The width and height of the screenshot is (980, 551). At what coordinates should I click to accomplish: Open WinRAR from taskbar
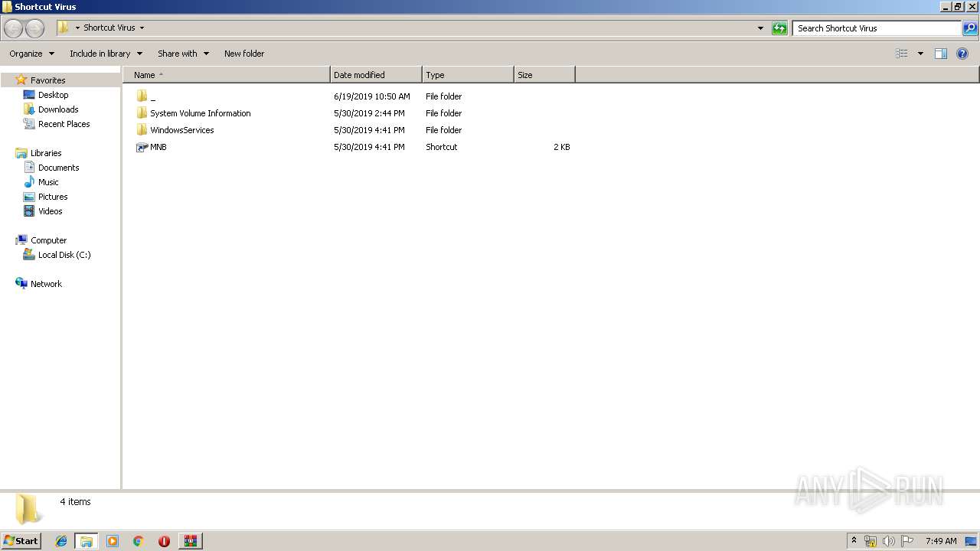coord(190,541)
